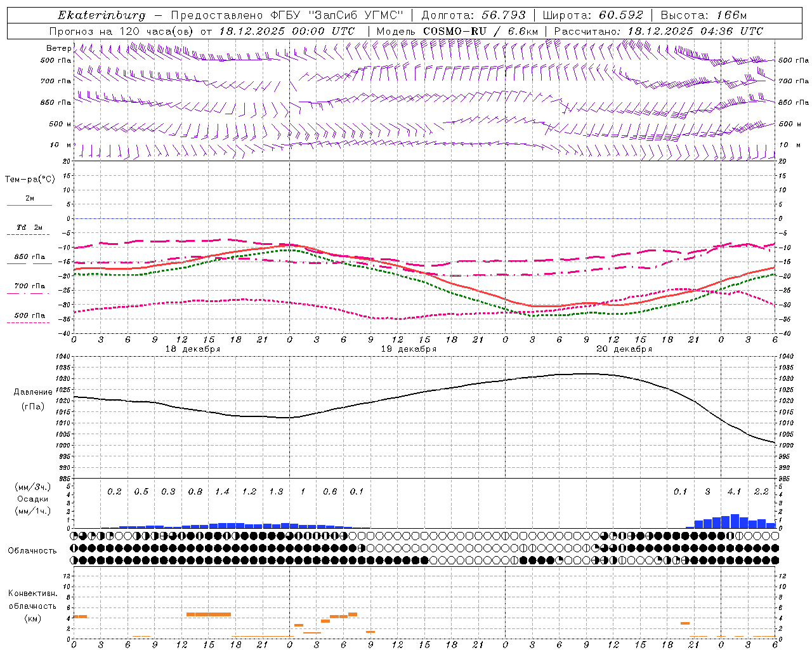
Task: Click the Осадки panel label
Action: (x=32, y=499)
